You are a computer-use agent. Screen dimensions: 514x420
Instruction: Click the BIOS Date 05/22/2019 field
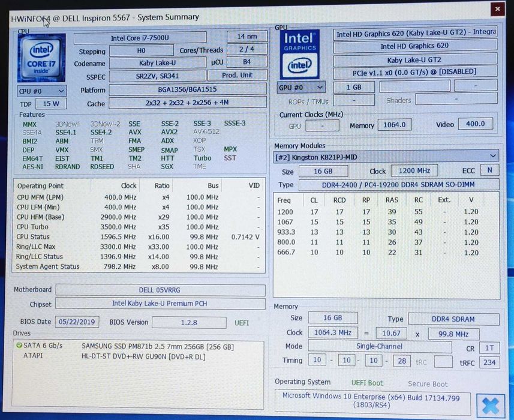[x=77, y=322]
